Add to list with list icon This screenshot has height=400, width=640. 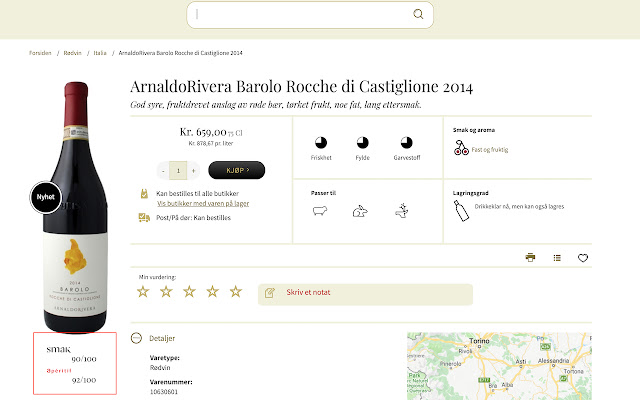(557, 258)
